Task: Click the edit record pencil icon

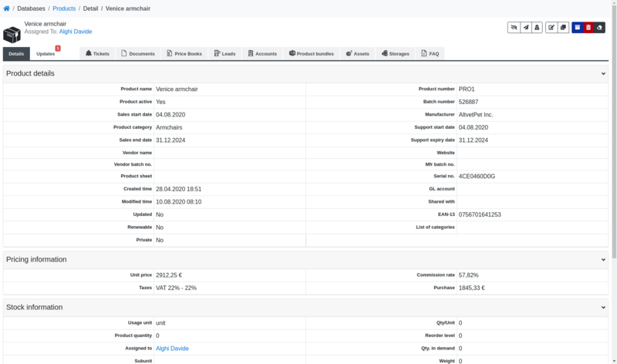Action: click(x=552, y=28)
